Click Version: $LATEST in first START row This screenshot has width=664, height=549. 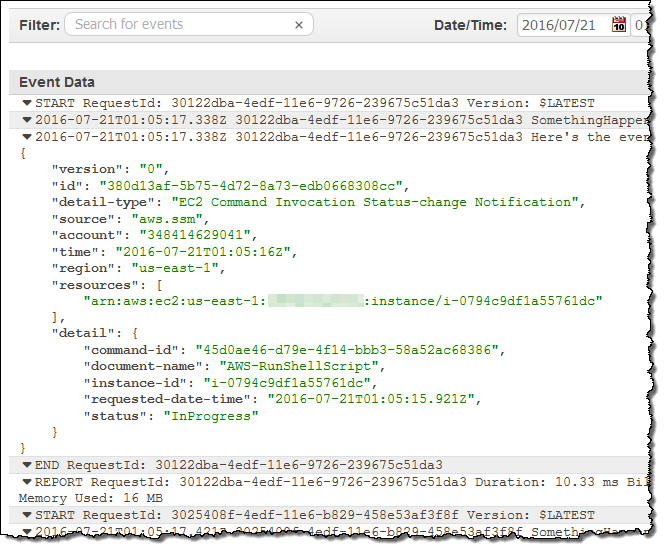531,103
